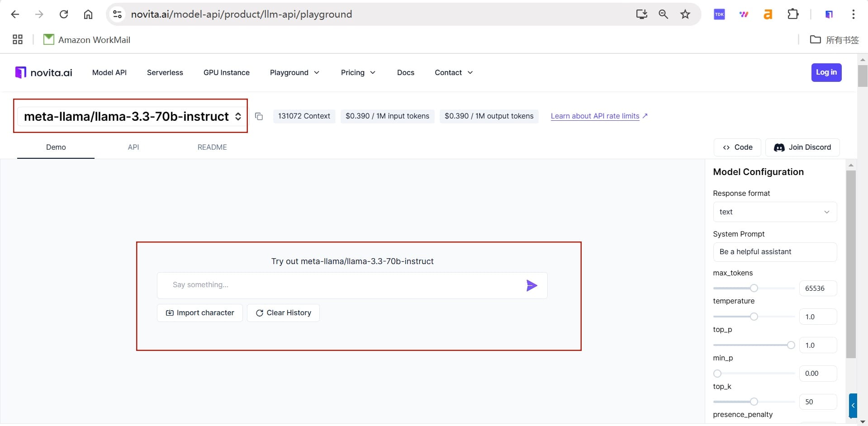868x426 pixels.
Task: Open the purple W browser extension
Action: point(744,14)
